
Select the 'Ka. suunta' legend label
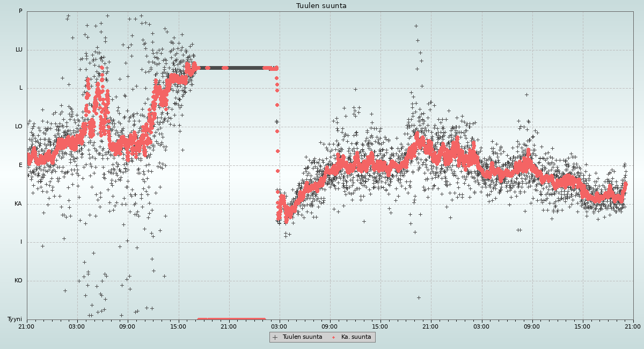[x=356, y=337]
